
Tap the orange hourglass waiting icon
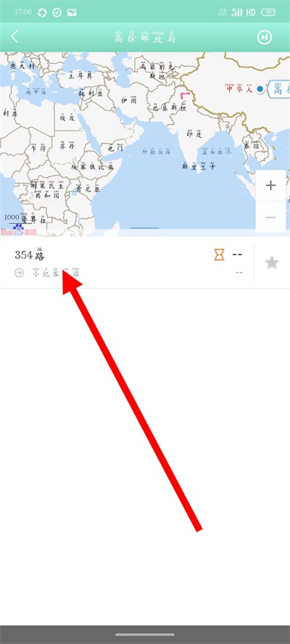coord(220,255)
